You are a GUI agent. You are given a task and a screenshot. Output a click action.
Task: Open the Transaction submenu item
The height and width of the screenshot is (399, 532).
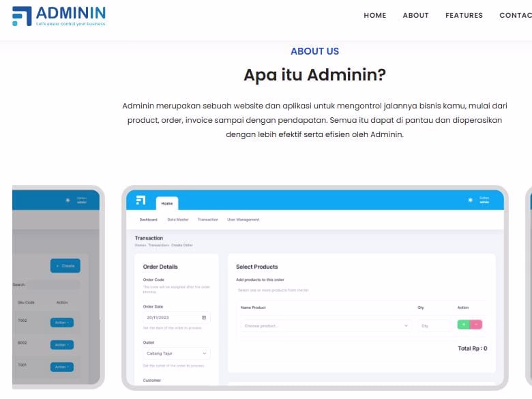tap(208, 220)
